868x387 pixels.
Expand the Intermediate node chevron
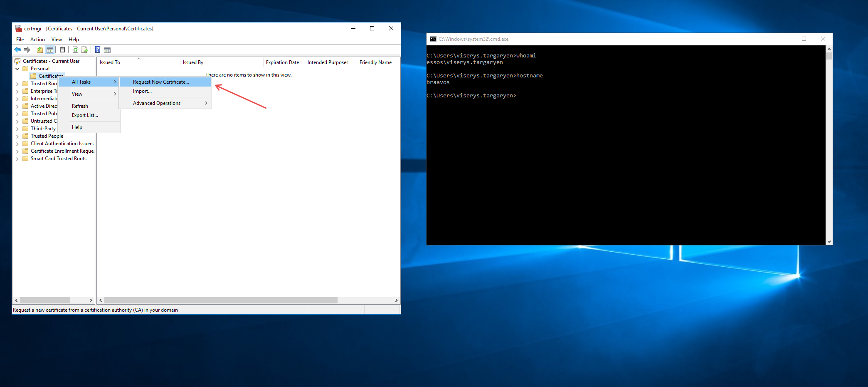[17, 99]
